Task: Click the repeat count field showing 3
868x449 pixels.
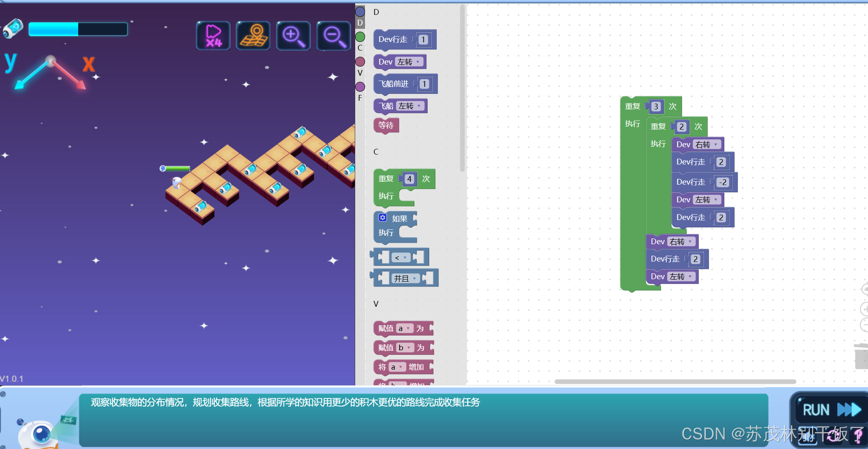Action: (656, 106)
